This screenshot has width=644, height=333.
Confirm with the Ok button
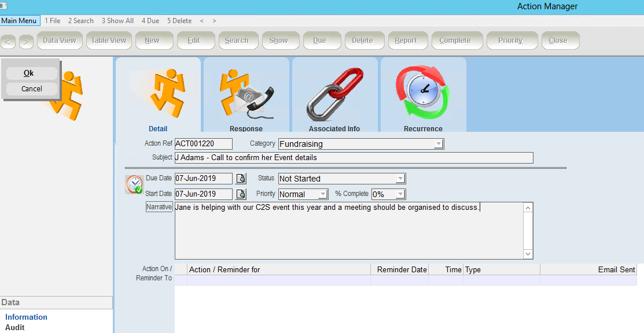click(32, 73)
